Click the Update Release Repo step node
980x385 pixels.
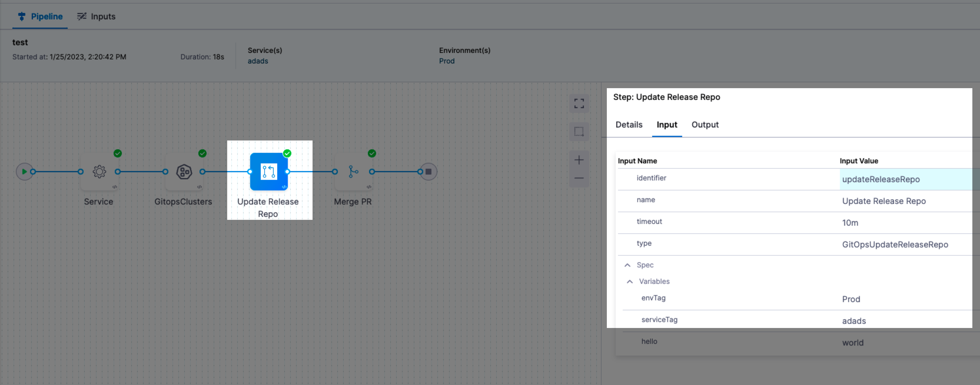coord(269,171)
